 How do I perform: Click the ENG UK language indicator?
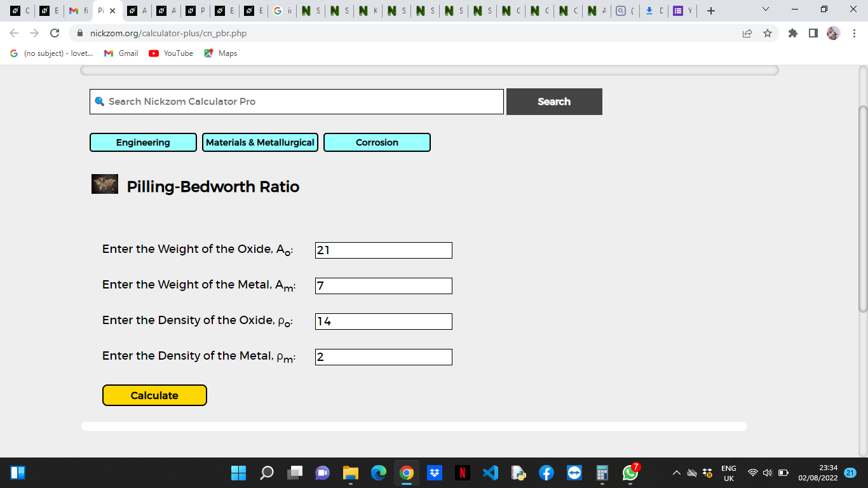coord(729,473)
